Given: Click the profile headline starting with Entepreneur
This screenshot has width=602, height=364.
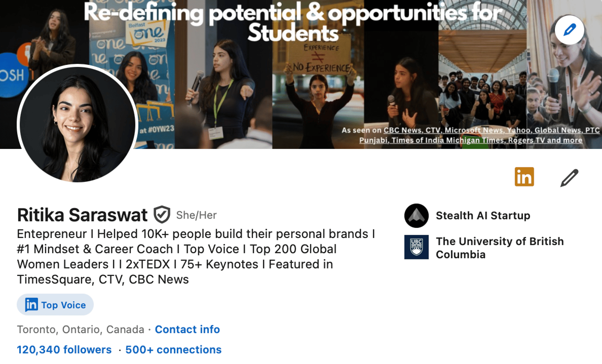Looking at the screenshot, I should click(x=196, y=256).
